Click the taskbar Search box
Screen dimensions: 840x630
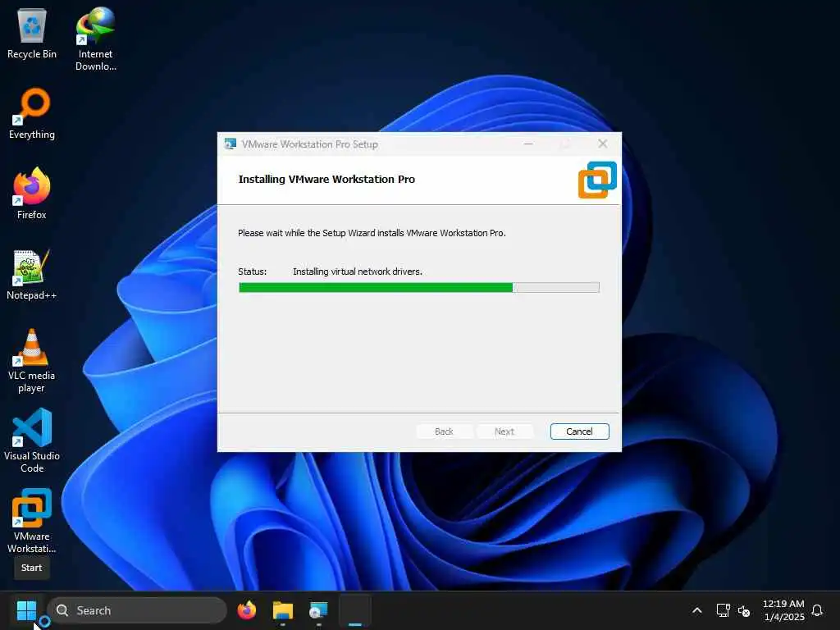tap(137, 610)
